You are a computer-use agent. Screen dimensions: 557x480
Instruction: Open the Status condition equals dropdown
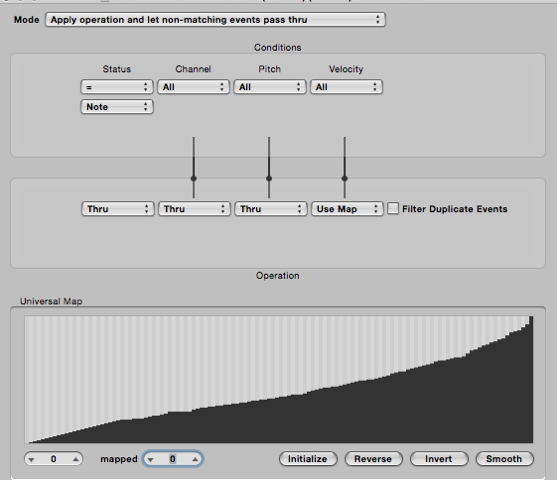117,87
